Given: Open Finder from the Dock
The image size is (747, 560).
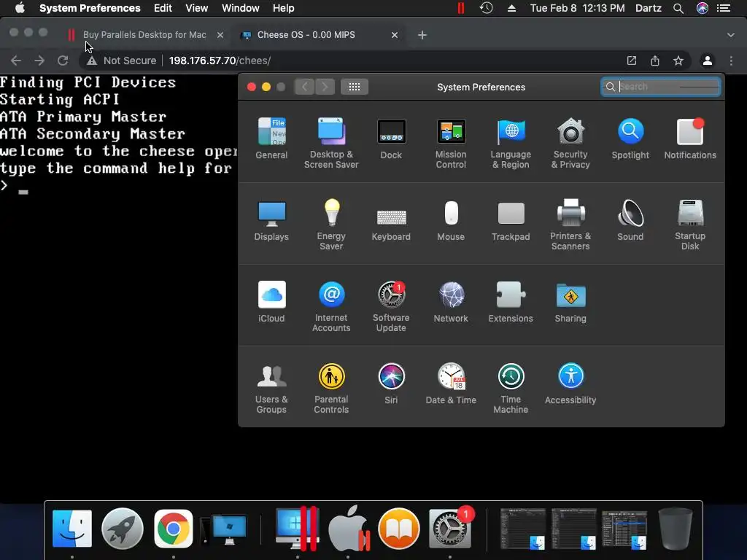Looking at the screenshot, I should tap(72, 529).
